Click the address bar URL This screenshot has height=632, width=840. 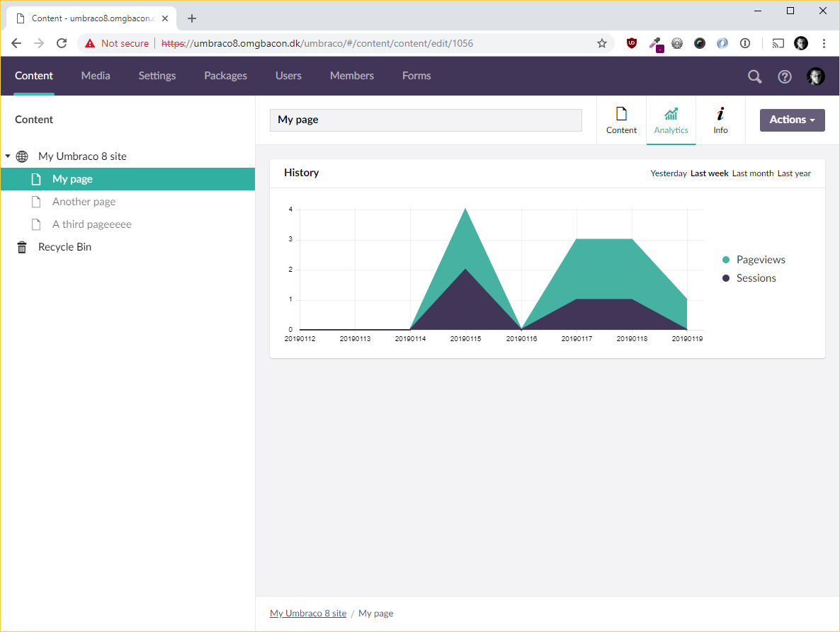317,43
